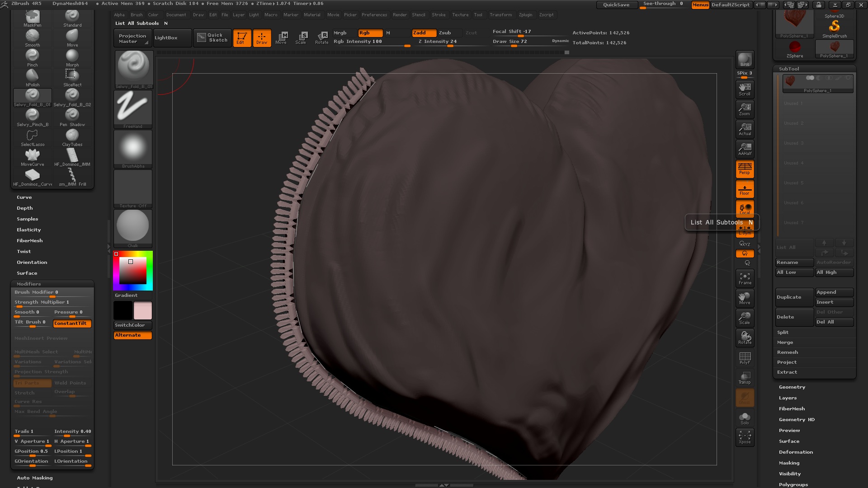Choose the Smooth brush

(x=32, y=38)
